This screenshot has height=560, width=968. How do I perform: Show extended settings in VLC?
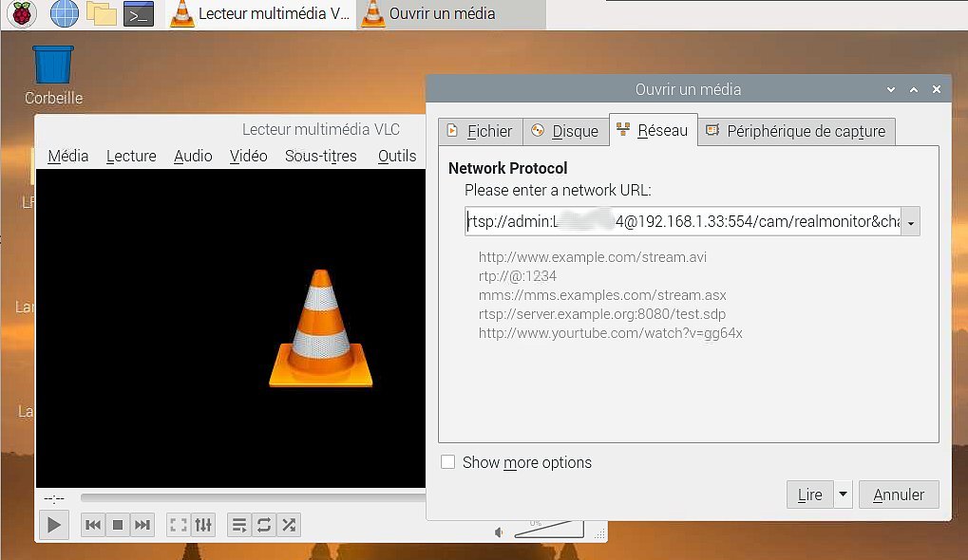point(203,525)
